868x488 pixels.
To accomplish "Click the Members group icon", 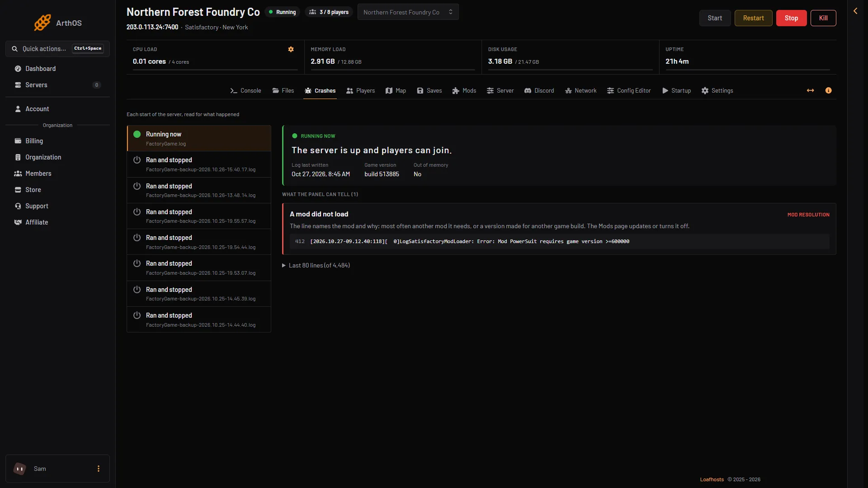I will point(18,174).
